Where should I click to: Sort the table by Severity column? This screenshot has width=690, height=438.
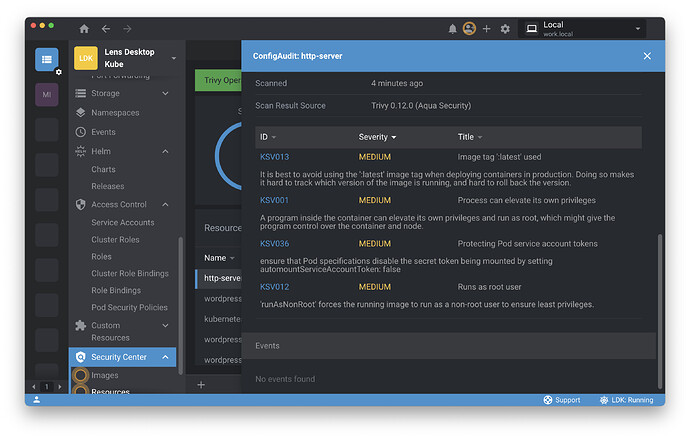coord(377,137)
